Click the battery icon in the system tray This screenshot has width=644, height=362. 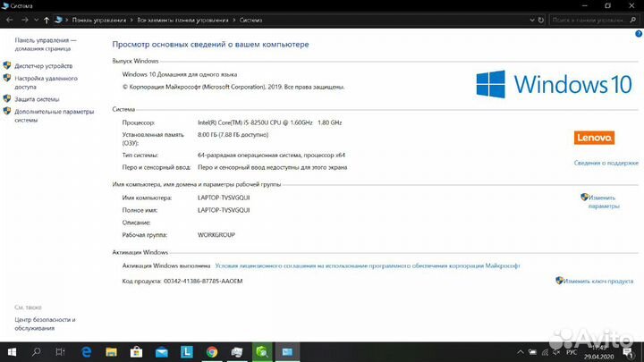[532, 352]
